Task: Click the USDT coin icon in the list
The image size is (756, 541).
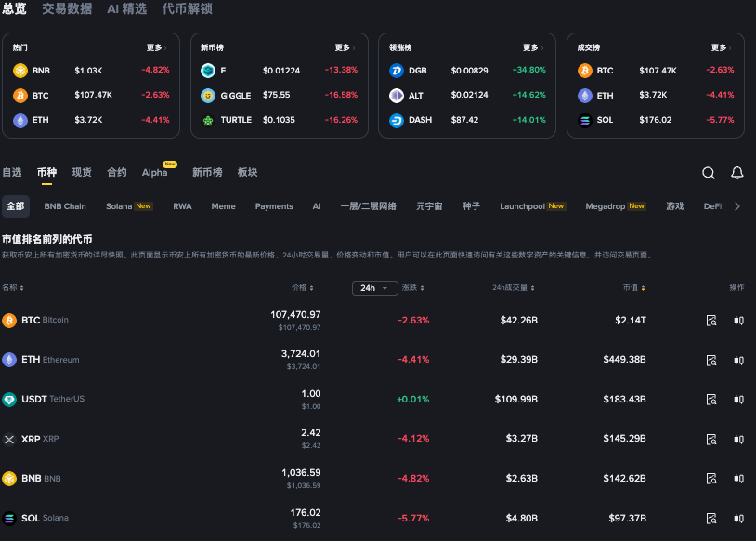Action: [x=11, y=399]
